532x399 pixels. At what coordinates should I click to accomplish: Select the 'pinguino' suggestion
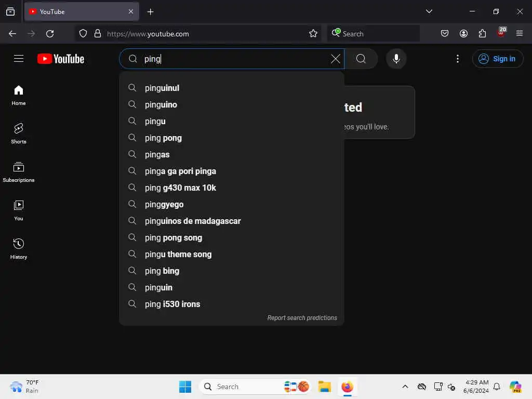pyautogui.click(x=232, y=104)
